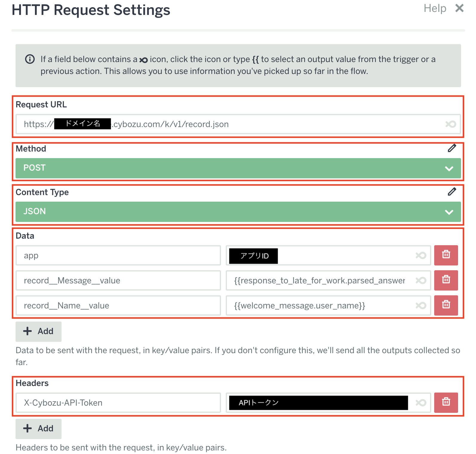Screen dimensions: 476x454
Task: Delete the app data row
Action: point(446,255)
